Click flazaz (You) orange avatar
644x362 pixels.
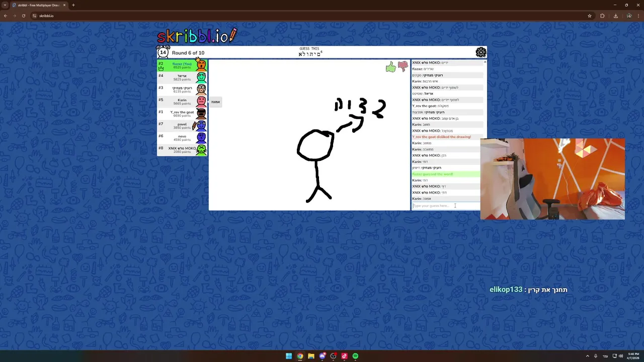click(x=201, y=65)
